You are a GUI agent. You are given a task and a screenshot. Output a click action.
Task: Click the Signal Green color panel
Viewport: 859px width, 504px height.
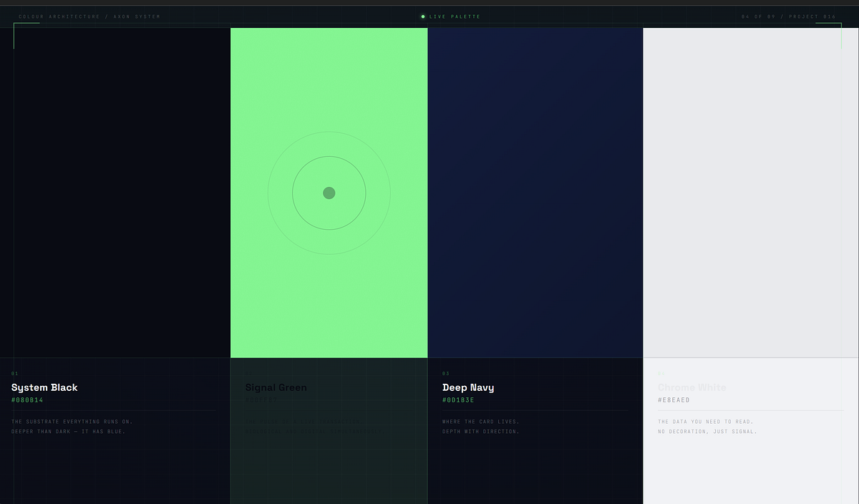329,193
